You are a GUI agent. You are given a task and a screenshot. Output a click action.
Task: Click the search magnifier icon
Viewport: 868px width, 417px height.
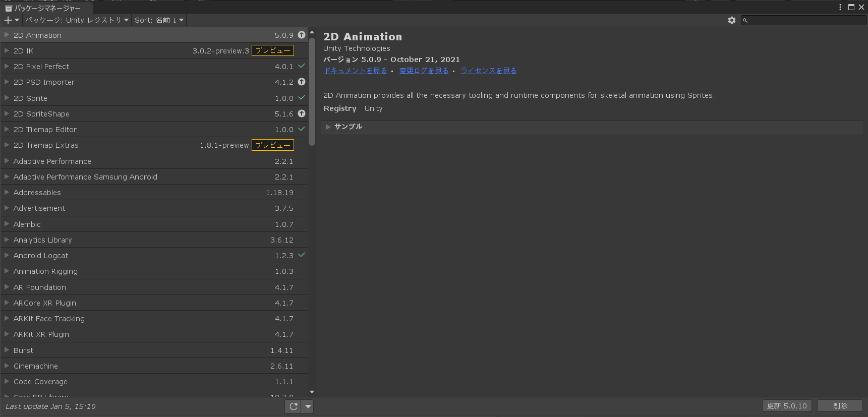[x=745, y=20]
